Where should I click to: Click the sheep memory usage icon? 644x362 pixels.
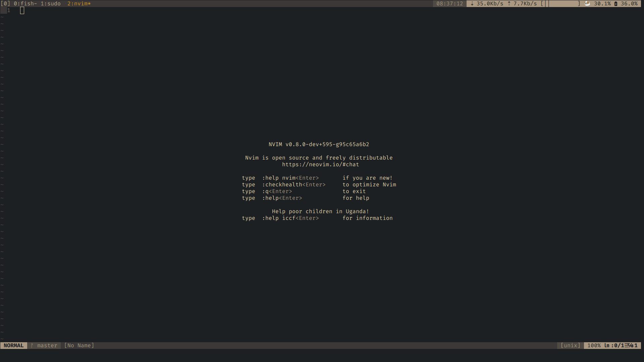[x=587, y=4]
